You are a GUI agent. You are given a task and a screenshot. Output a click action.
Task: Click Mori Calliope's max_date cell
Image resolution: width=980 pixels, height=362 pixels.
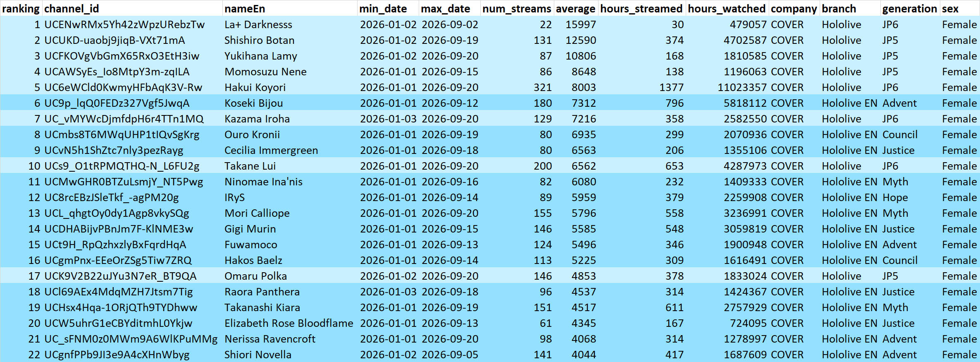coord(450,213)
